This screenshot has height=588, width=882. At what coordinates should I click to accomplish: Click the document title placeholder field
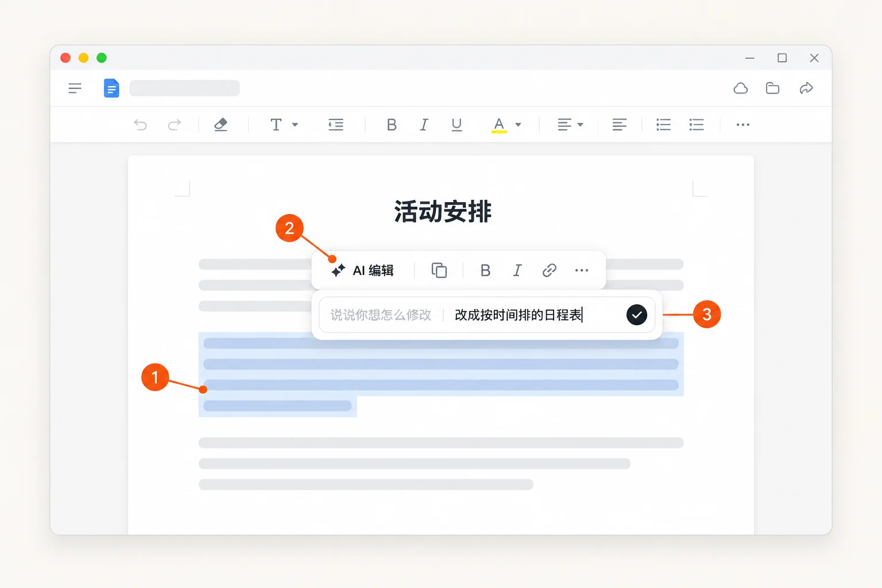(184, 88)
